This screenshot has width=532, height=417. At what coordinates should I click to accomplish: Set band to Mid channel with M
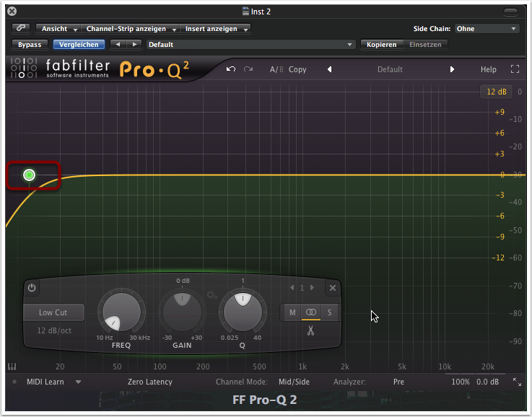[292, 312]
